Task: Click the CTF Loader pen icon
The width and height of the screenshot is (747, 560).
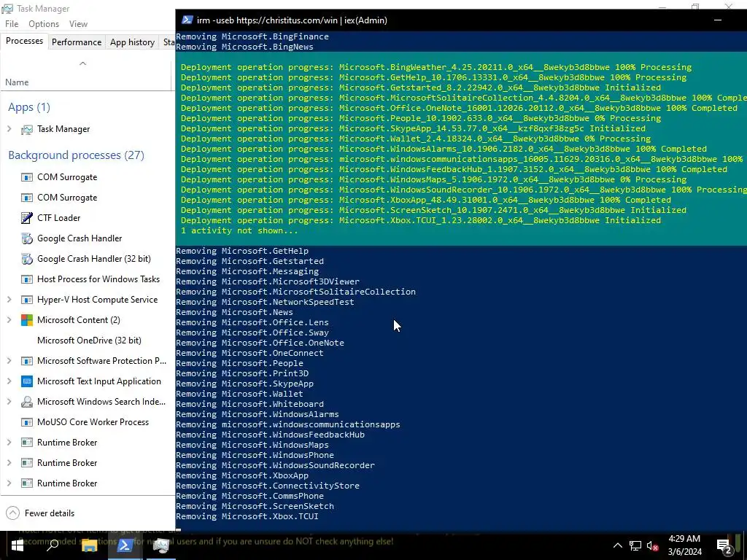Action: 27,218
